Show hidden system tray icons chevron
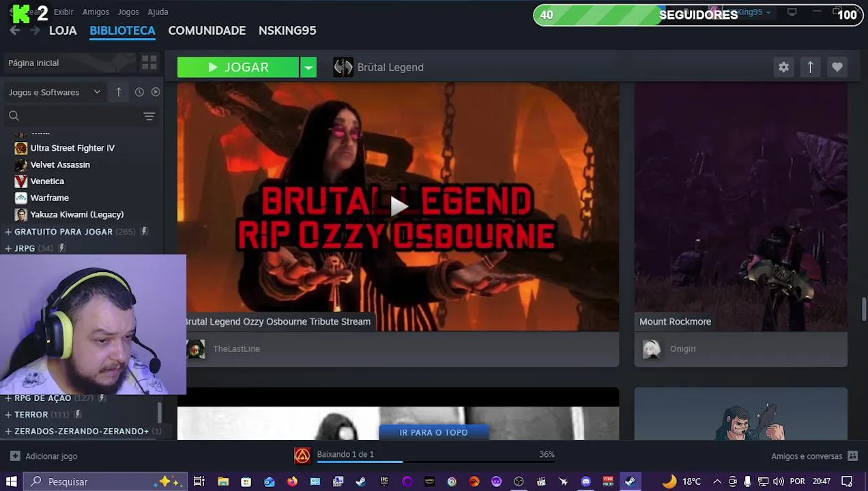The width and height of the screenshot is (868, 491). tap(717, 481)
